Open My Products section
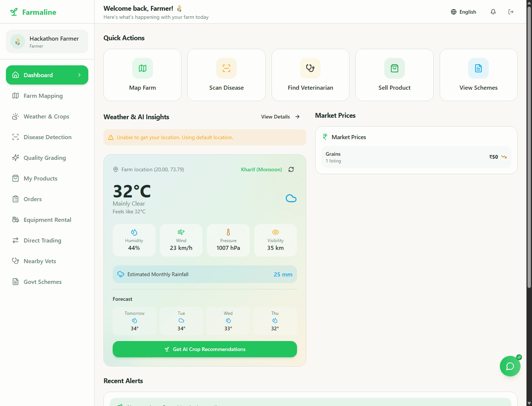The image size is (532, 406). coord(47,178)
